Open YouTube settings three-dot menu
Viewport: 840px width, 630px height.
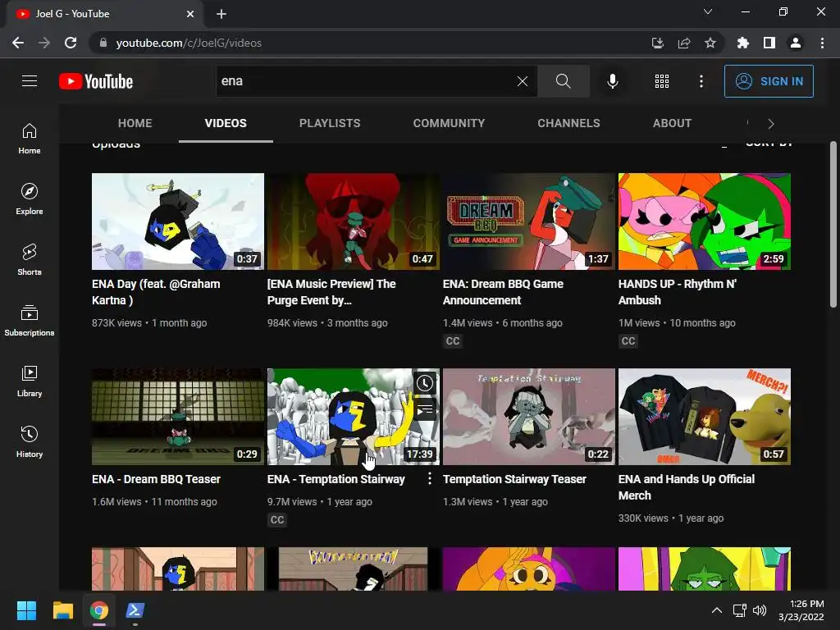click(701, 81)
